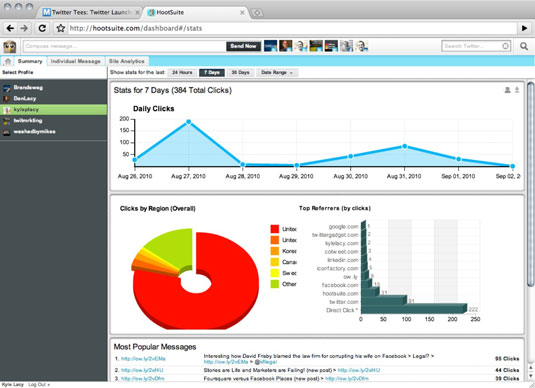Click the red legend color swatch
This screenshot has width=535, height=388.
coord(275,229)
